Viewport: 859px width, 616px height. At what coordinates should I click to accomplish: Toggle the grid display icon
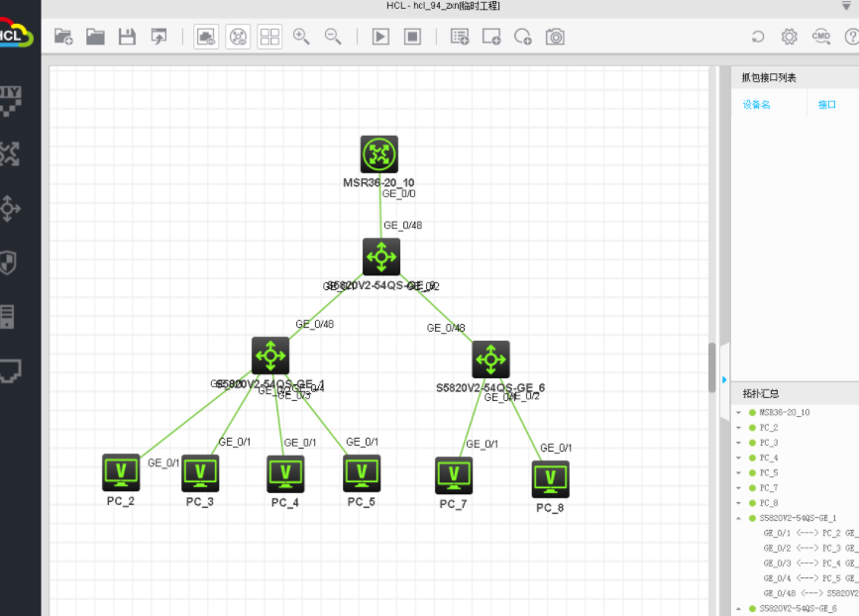[269, 37]
